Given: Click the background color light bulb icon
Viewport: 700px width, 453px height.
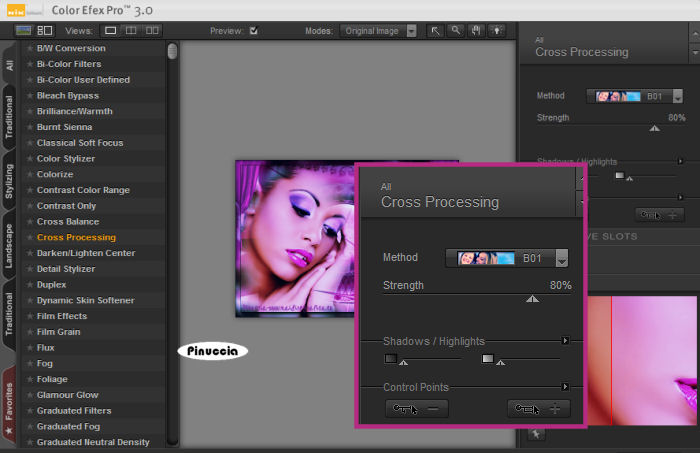Looking at the screenshot, I should click(496, 31).
